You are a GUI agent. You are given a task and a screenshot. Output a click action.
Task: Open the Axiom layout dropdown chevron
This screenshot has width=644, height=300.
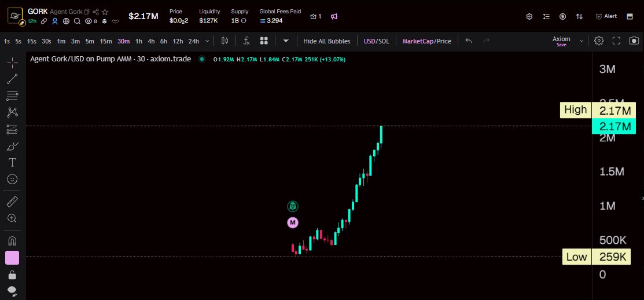(581, 41)
